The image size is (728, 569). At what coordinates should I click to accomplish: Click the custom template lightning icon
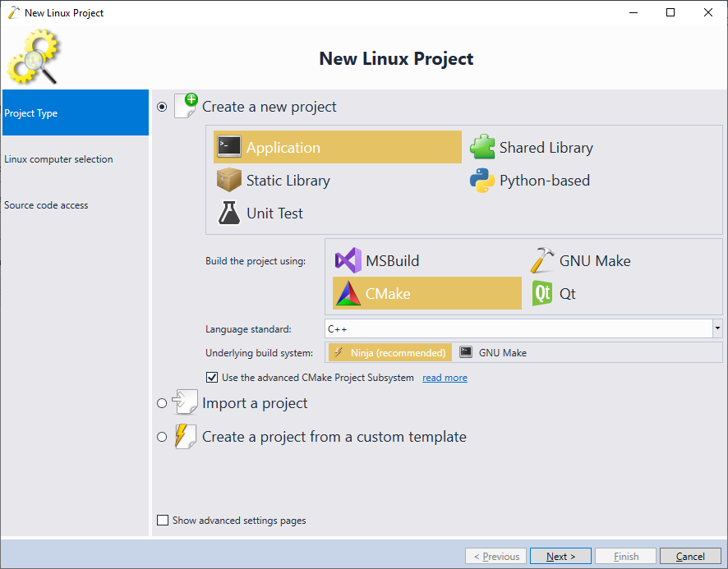185,436
